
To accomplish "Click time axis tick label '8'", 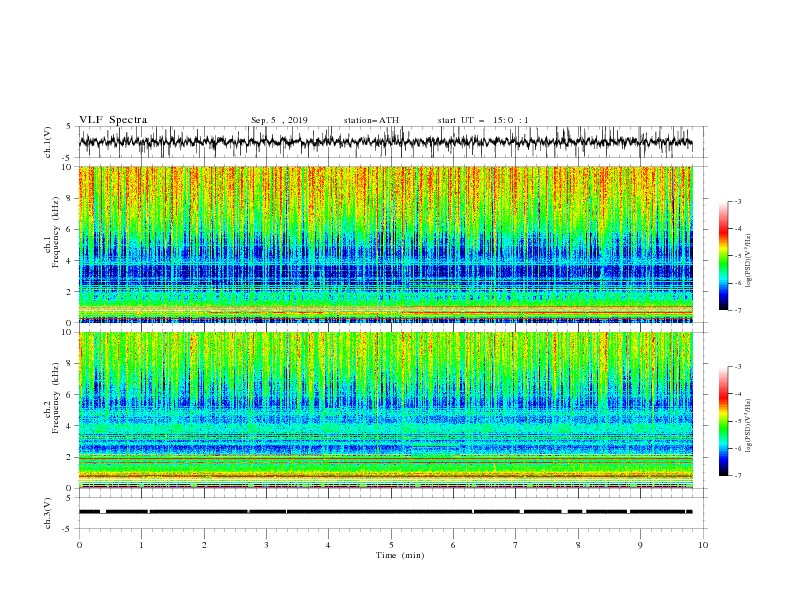I will click(x=578, y=545).
